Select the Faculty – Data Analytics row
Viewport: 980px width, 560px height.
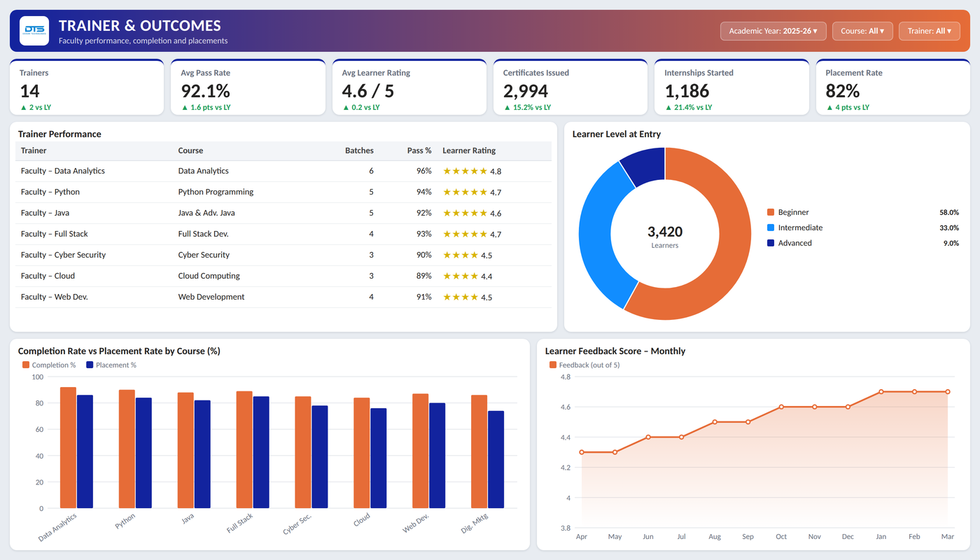pos(283,171)
